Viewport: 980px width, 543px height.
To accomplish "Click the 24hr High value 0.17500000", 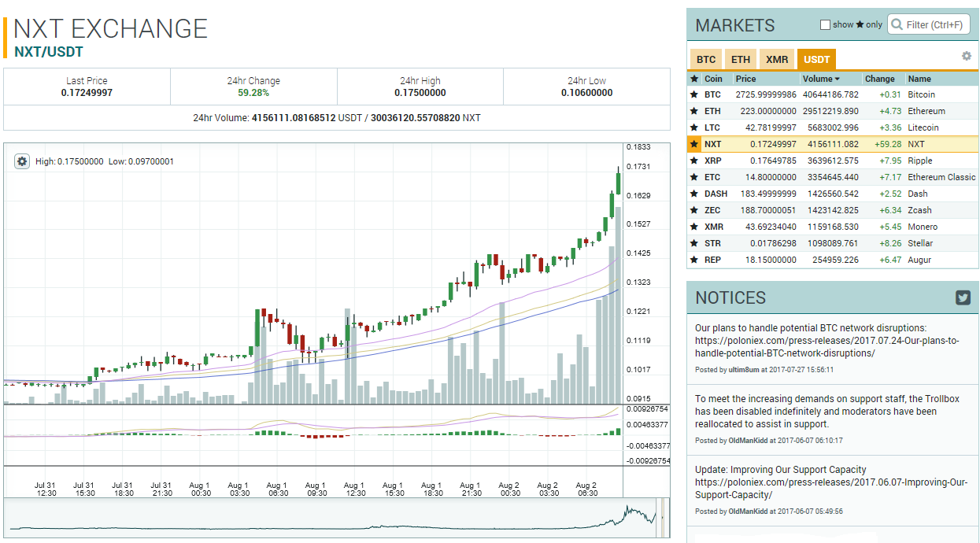I will tap(420, 93).
